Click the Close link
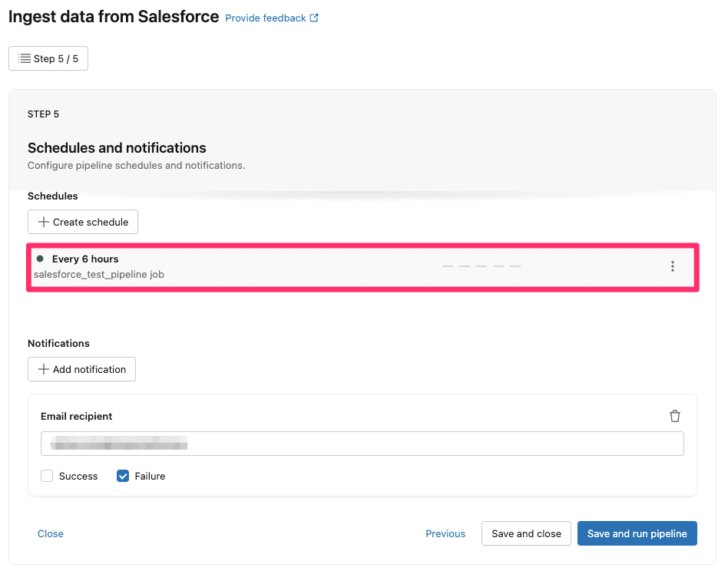Viewport: 728px width, 574px height. 50,533
